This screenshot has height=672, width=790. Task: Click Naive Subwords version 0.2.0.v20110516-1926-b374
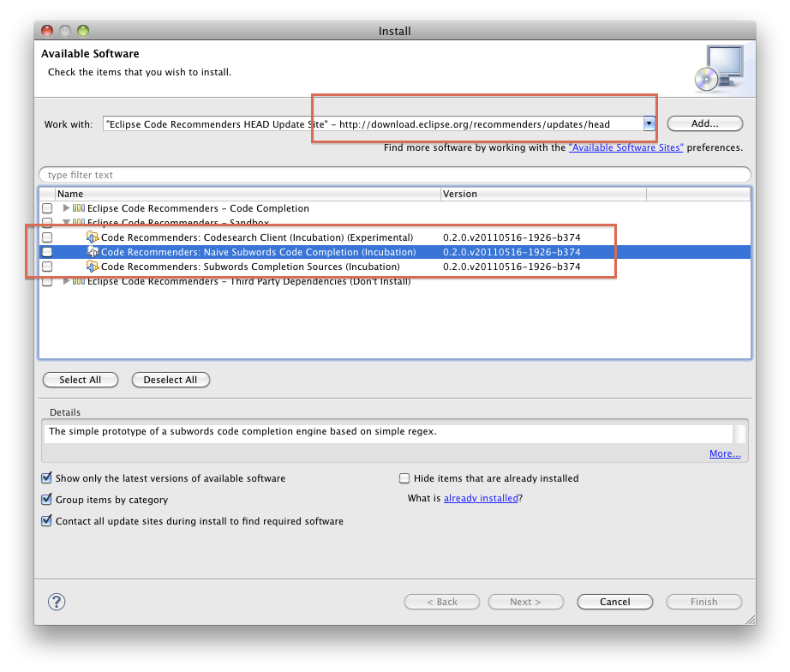click(x=512, y=252)
